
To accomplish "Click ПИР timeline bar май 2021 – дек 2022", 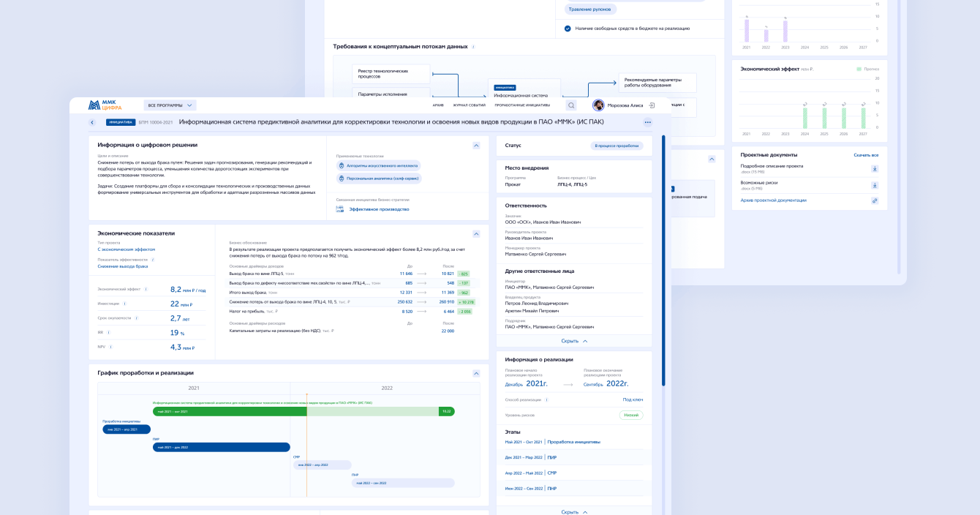I will [x=222, y=447].
